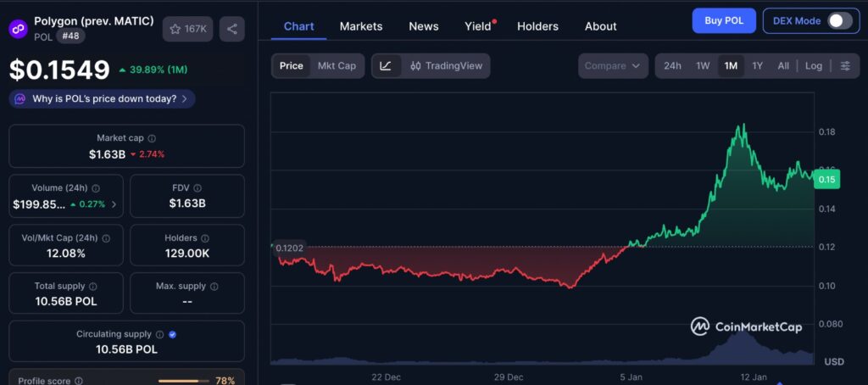The width and height of the screenshot is (868, 385).
Task: Click the 10.56B POL total supply value
Action: click(66, 302)
